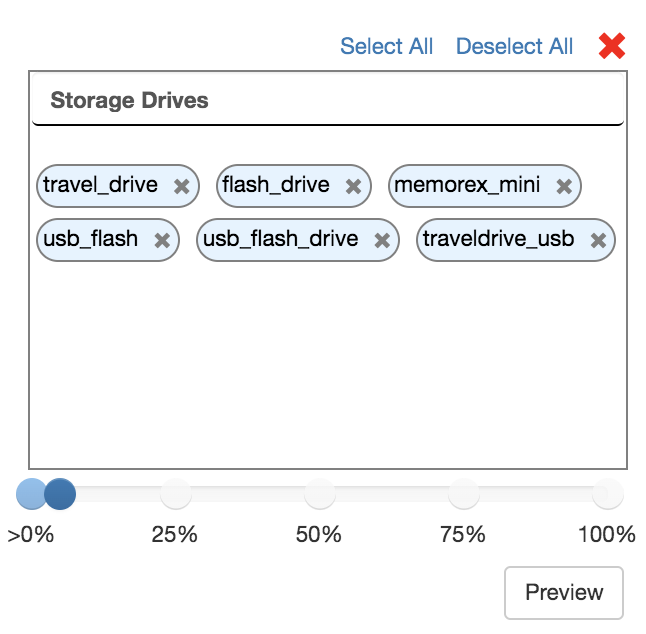The image size is (646, 634).
Task: Set slider to 75% stop
Action: 463,493
